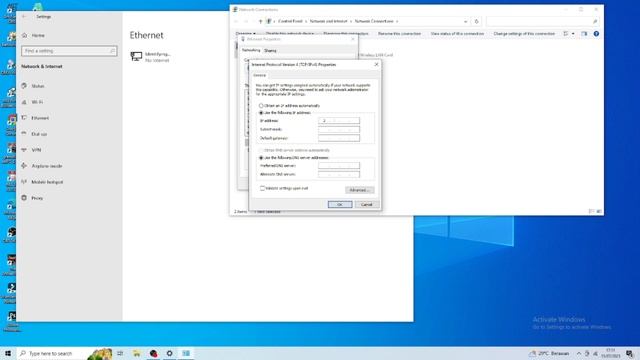The height and width of the screenshot is (360, 640).
Task: Select Obtain an IP address automatically
Action: tap(289, 106)
